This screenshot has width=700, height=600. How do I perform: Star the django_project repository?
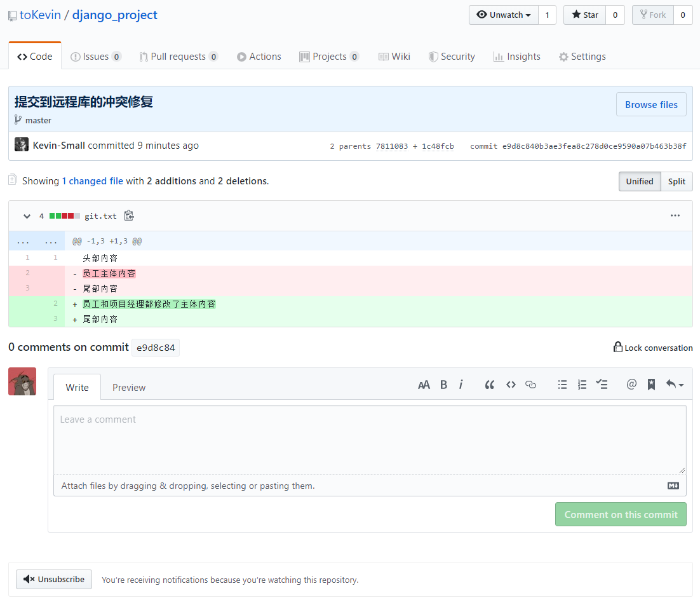(x=584, y=15)
